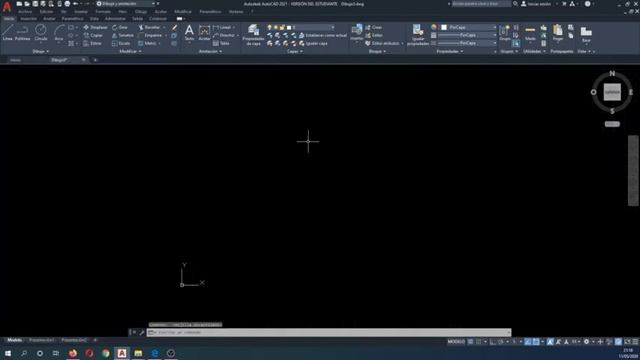
Task: Open the AutoCAD application menu logo
Action: (7, 6)
